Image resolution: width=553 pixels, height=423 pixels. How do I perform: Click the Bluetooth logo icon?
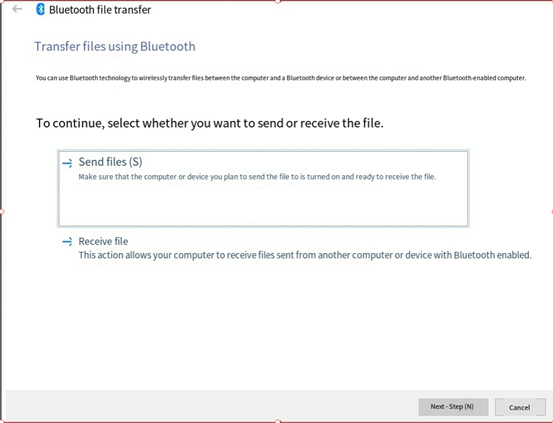coord(41,9)
